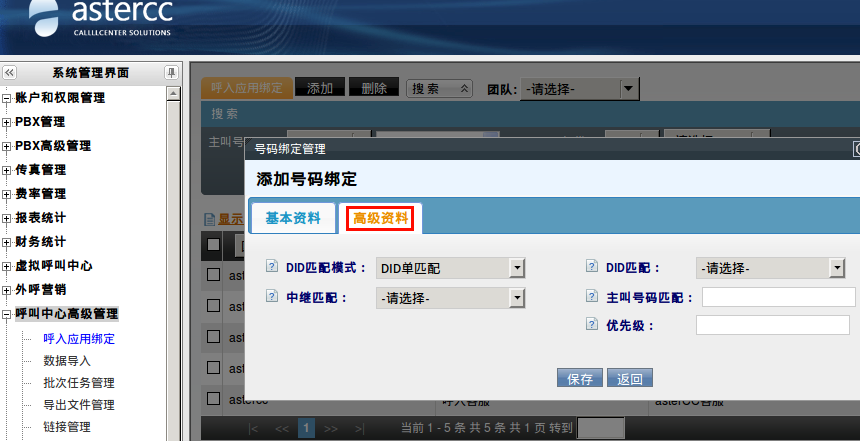Check the first table row checkbox
Screen dimensions: 860x441
pyautogui.click(x=213, y=275)
